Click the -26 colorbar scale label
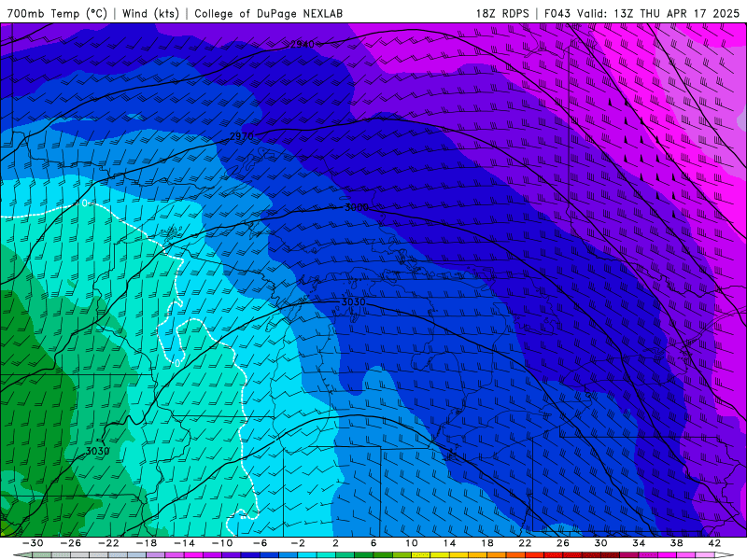This screenshot has width=747, height=560. (71, 543)
